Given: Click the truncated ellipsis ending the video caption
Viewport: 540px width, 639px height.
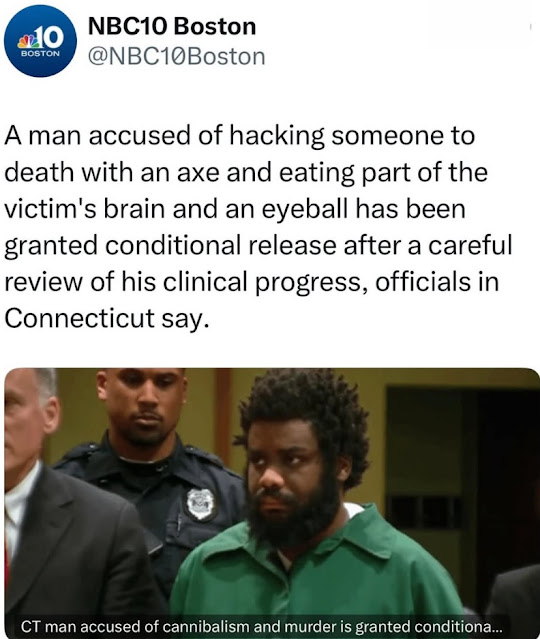Looking at the screenshot, I should click(x=498, y=628).
